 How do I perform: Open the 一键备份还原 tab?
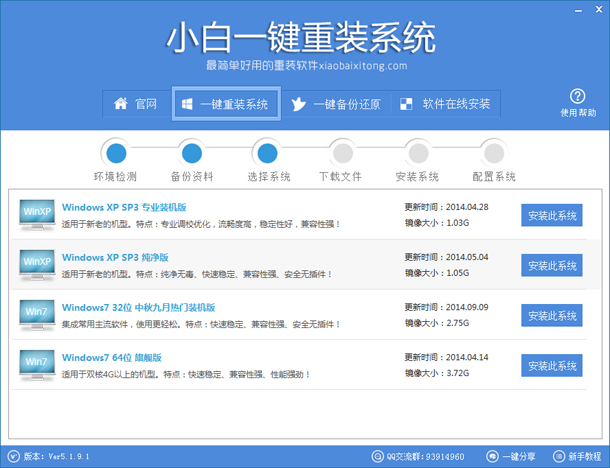point(335,104)
